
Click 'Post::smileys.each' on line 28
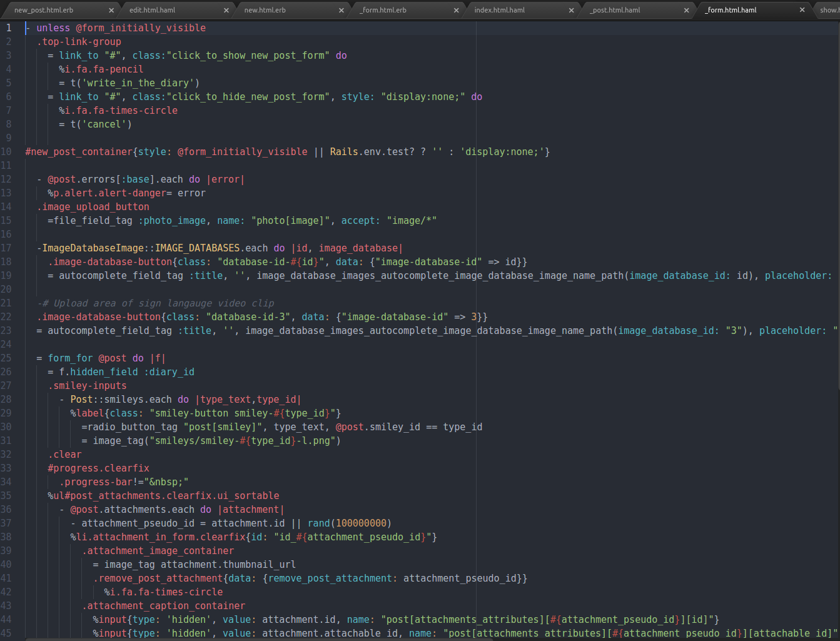[x=121, y=400]
